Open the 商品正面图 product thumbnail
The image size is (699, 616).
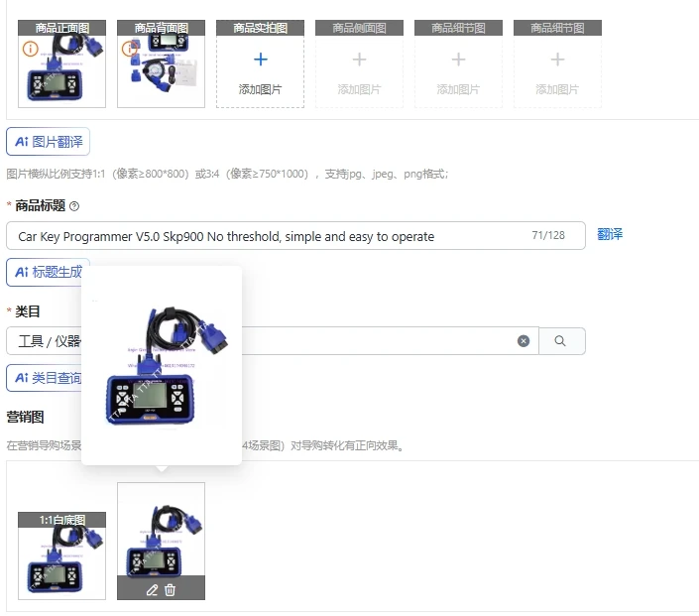click(x=61, y=63)
